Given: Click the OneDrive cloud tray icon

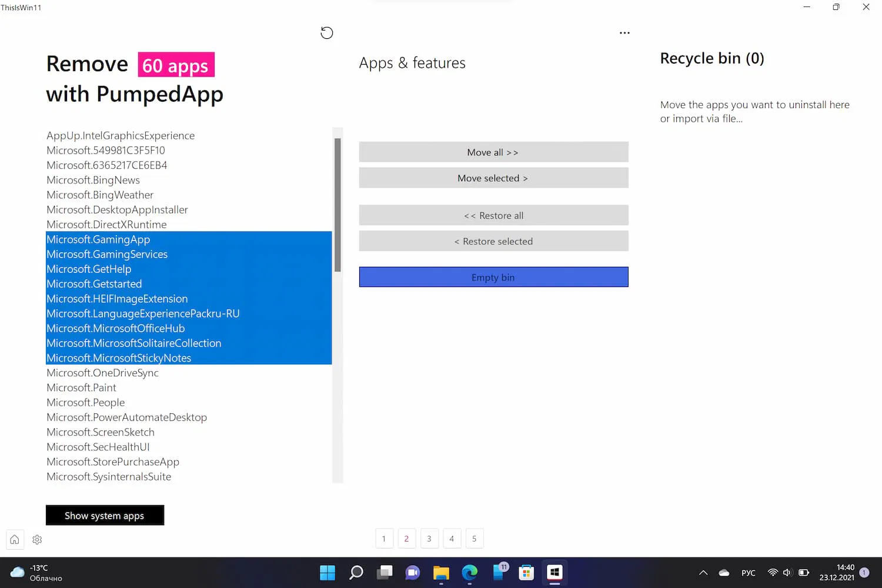Looking at the screenshot, I should pyautogui.click(x=724, y=573).
